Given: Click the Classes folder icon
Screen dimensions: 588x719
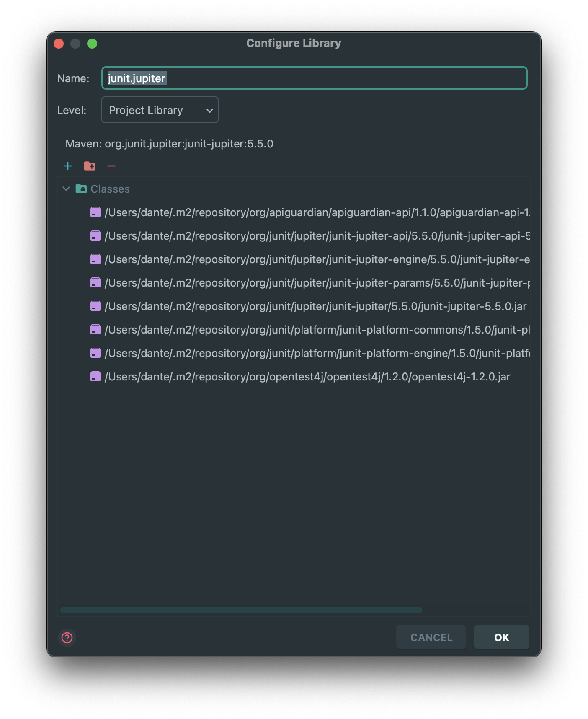Looking at the screenshot, I should click(81, 189).
